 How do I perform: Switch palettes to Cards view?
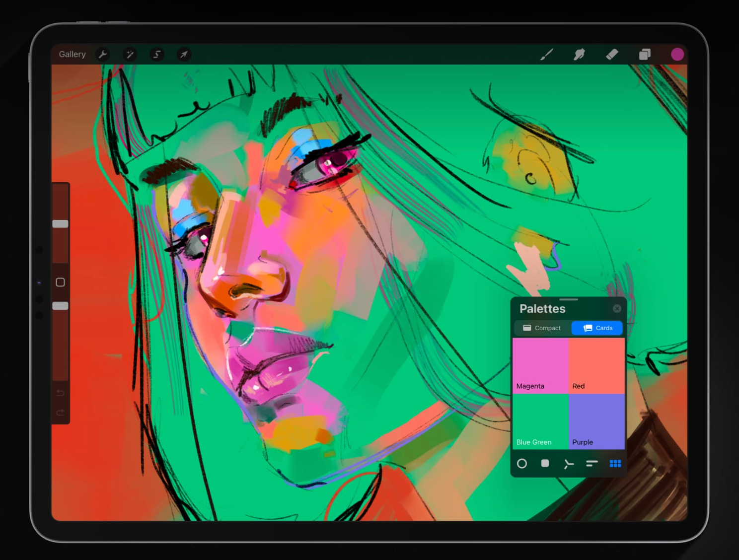point(597,328)
